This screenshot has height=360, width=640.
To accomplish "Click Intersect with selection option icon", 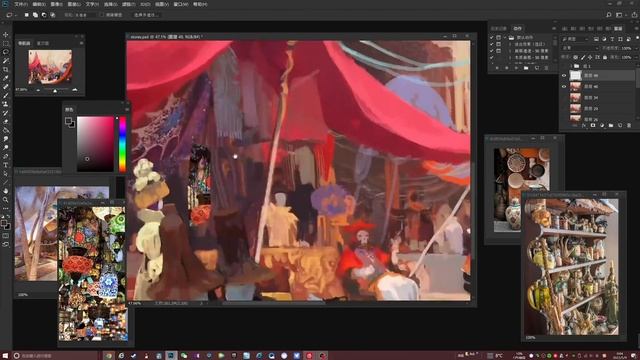I will pos(53,15).
